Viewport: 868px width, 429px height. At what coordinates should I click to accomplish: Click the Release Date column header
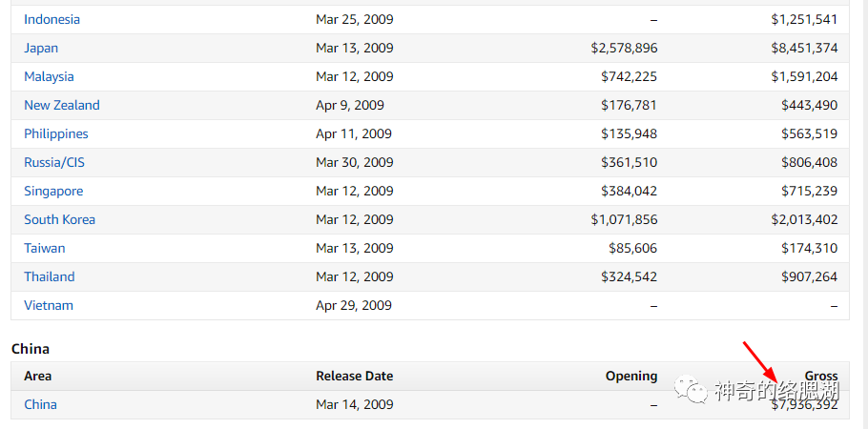point(354,377)
